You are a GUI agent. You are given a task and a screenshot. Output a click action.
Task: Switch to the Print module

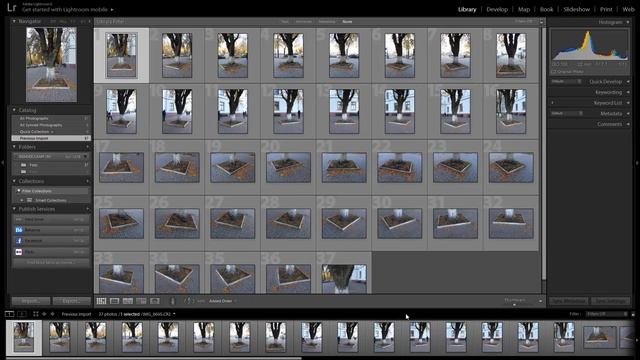click(606, 9)
